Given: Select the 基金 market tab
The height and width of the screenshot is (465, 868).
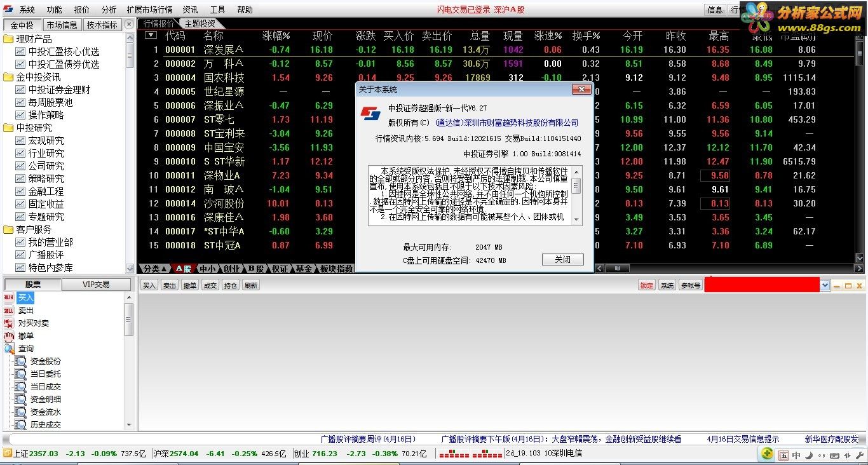Looking at the screenshot, I should click(304, 269).
